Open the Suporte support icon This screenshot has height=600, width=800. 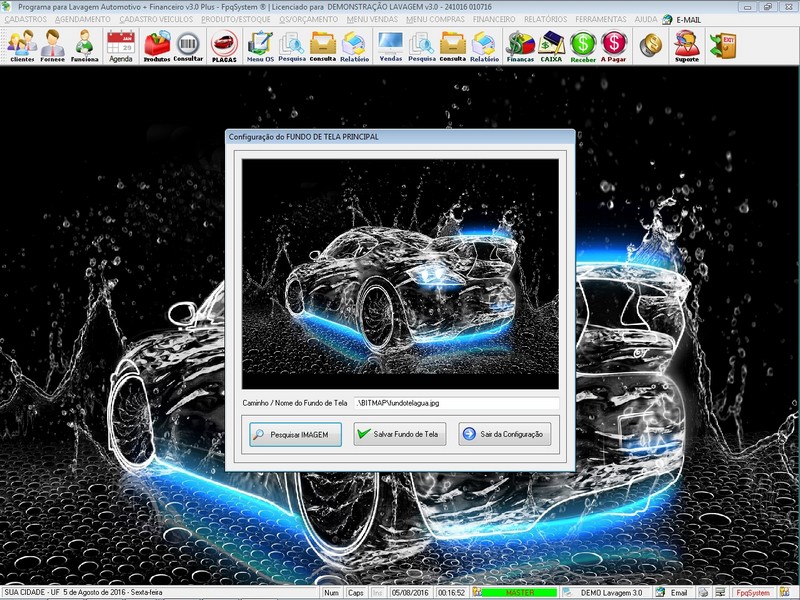(687, 46)
